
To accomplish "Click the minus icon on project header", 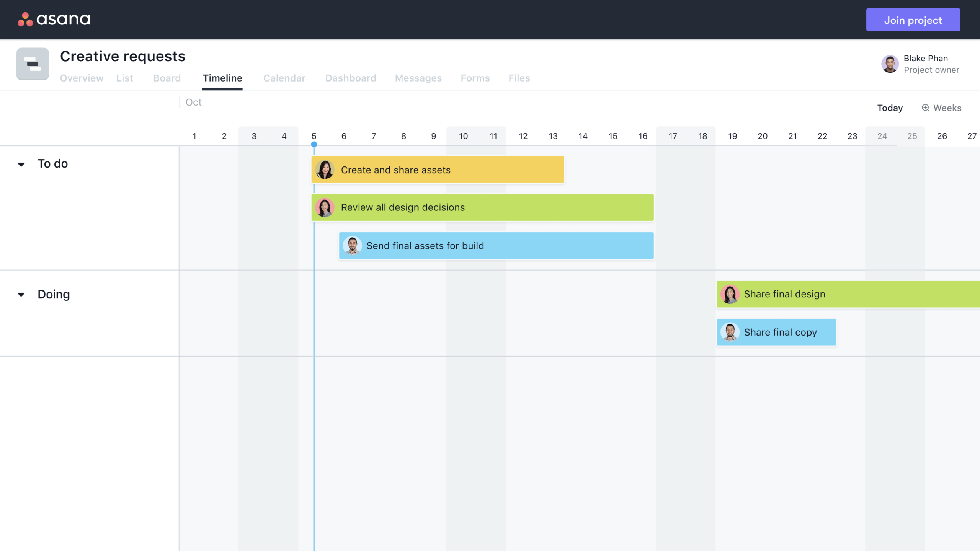I will point(32,63).
